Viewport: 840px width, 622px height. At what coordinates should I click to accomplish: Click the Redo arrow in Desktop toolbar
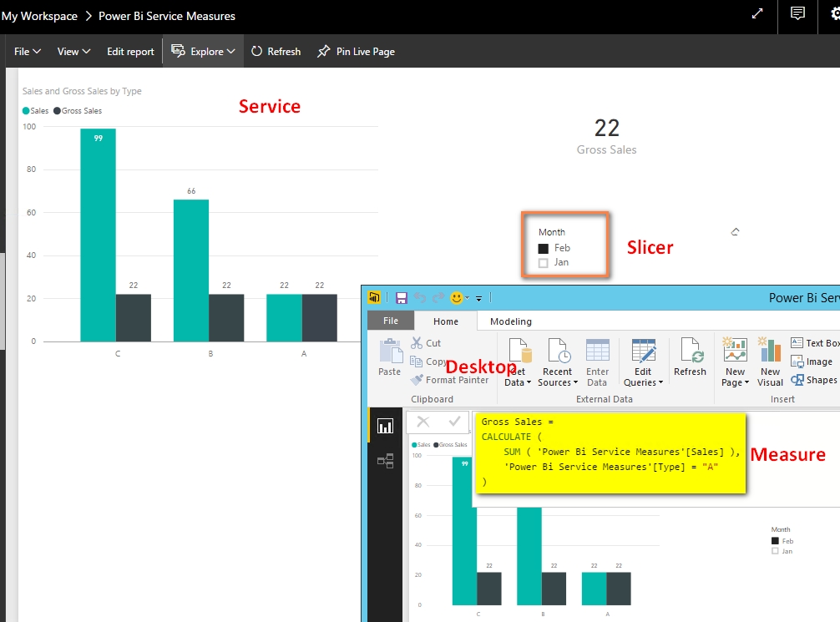(438, 298)
